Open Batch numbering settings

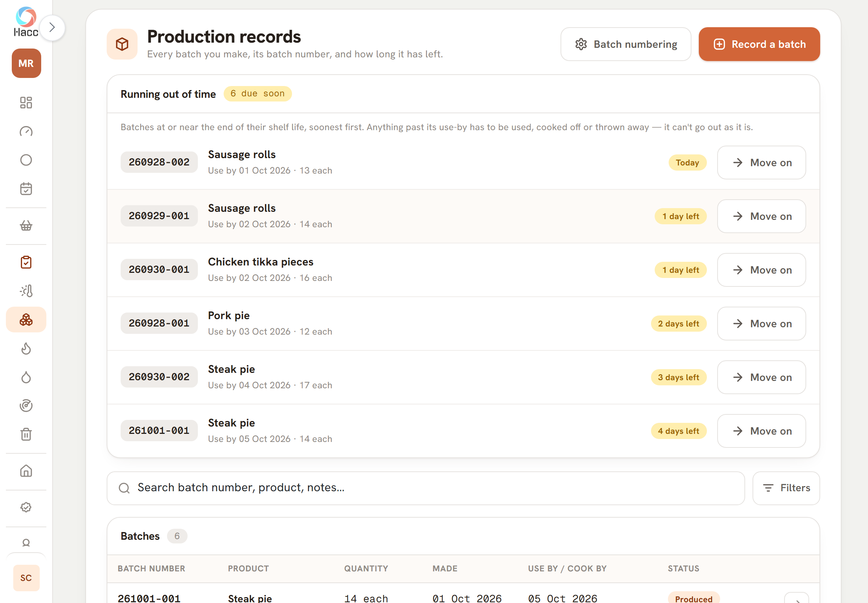point(626,44)
